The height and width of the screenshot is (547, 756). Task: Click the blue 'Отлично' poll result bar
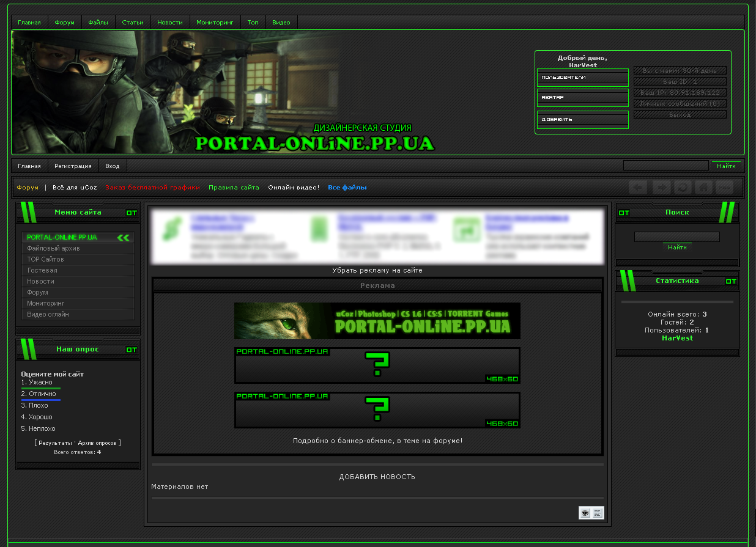[41, 400]
